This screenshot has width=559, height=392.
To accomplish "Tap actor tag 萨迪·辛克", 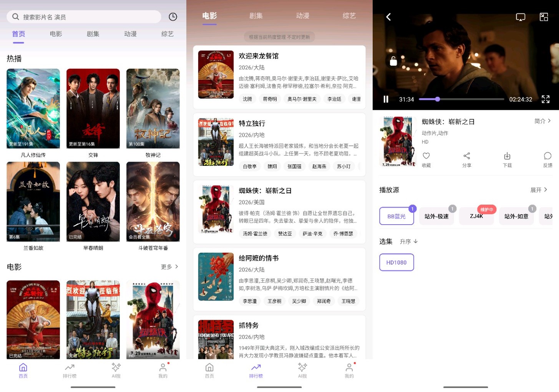I will (312, 233).
